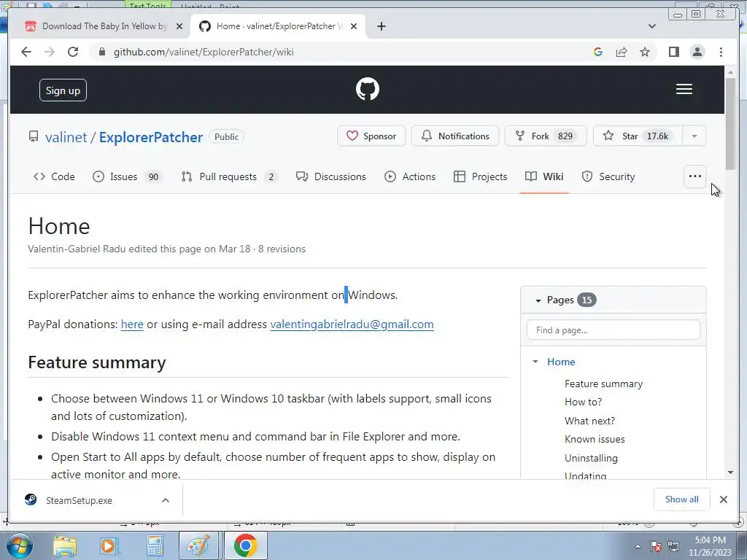747x560 pixels.
Task: Toggle the Chrome side panel
Action: [x=673, y=52]
